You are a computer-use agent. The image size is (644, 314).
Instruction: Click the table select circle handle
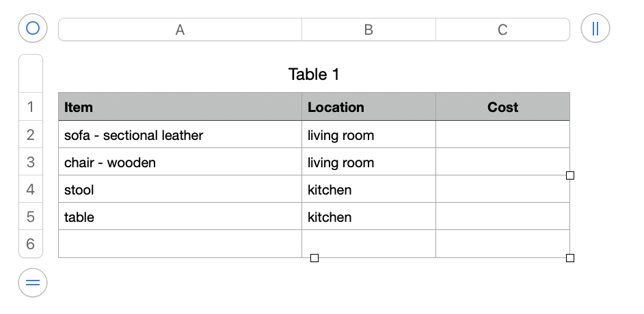tap(32, 29)
